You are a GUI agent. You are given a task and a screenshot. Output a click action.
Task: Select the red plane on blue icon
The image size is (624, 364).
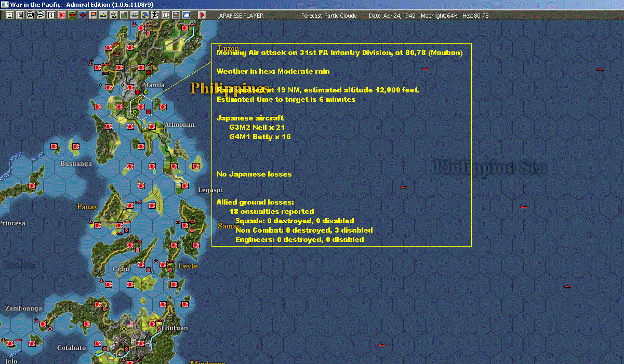(x=83, y=15)
